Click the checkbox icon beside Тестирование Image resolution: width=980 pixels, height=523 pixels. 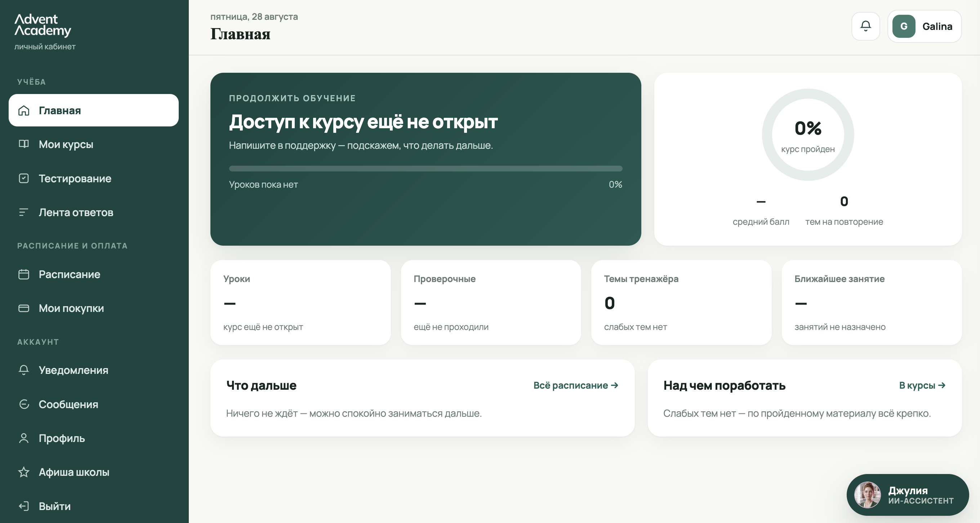coord(23,178)
